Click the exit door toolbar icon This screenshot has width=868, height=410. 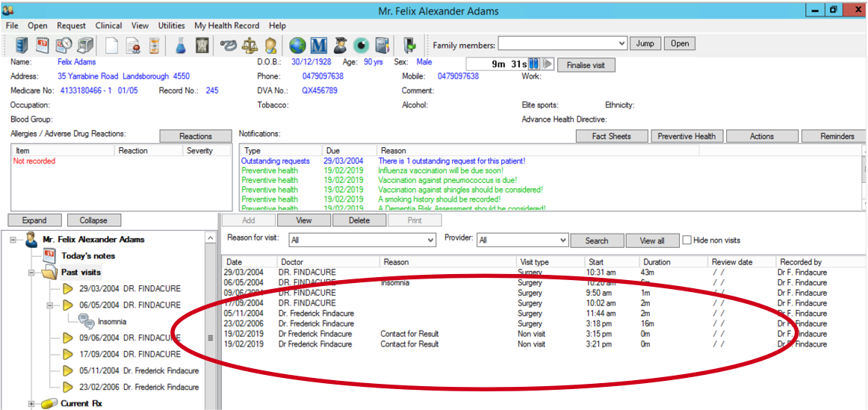[409, 44]
